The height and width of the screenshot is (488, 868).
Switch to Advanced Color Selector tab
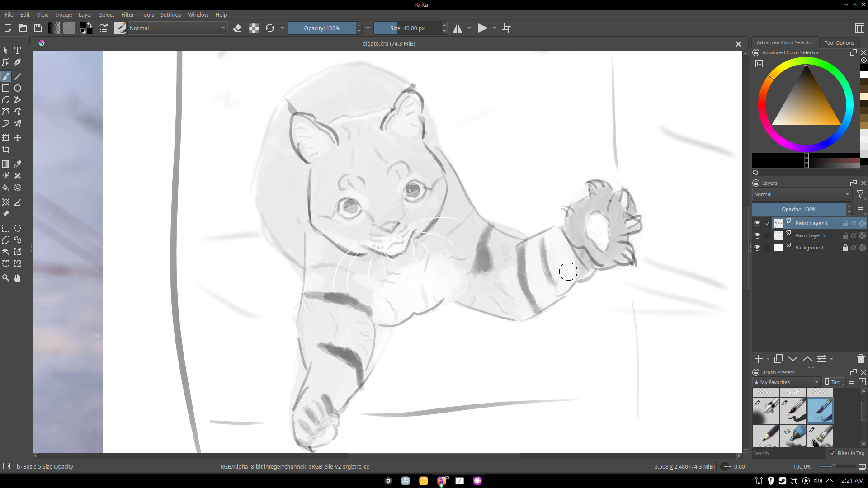click(785, 42)
